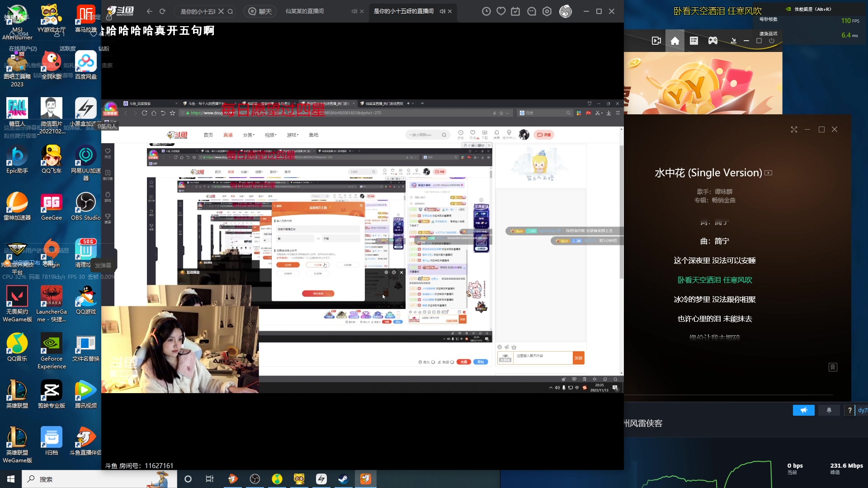This screenshot has width=868, height=488.
Task: Click the 发弹幕 button
Action: [103, 266]
